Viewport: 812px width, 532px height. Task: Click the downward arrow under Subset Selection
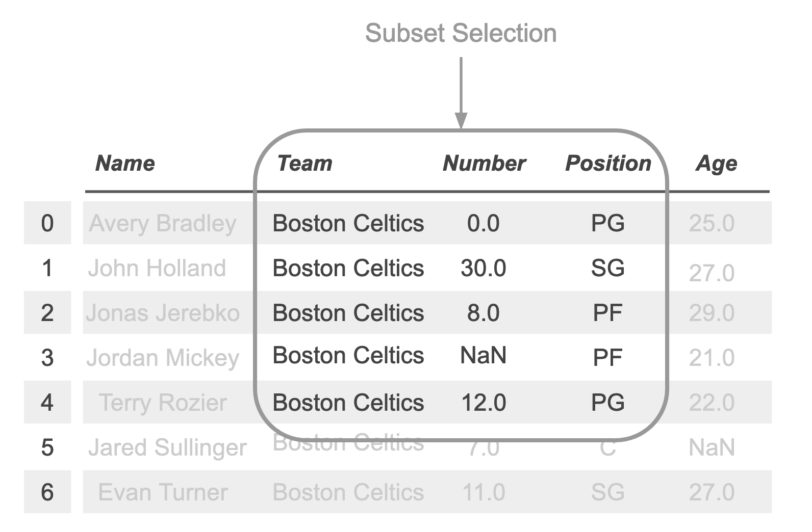tap(461, 93)
